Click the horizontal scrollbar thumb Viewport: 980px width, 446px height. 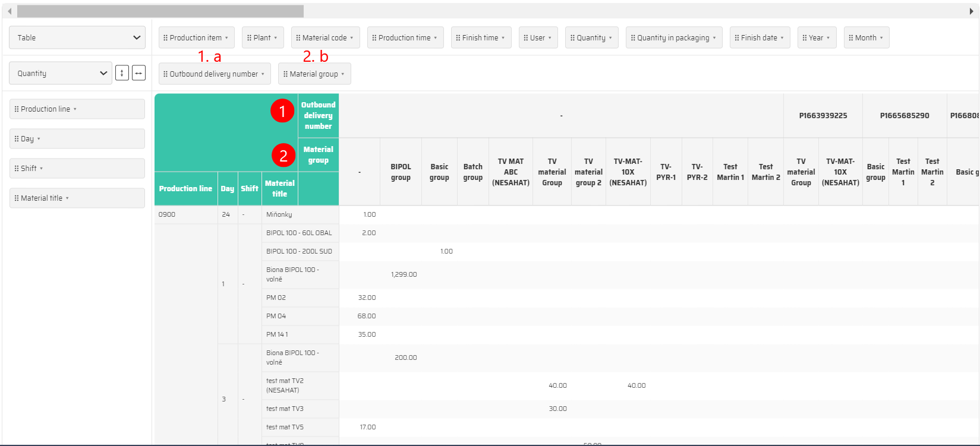coord(160,11)
